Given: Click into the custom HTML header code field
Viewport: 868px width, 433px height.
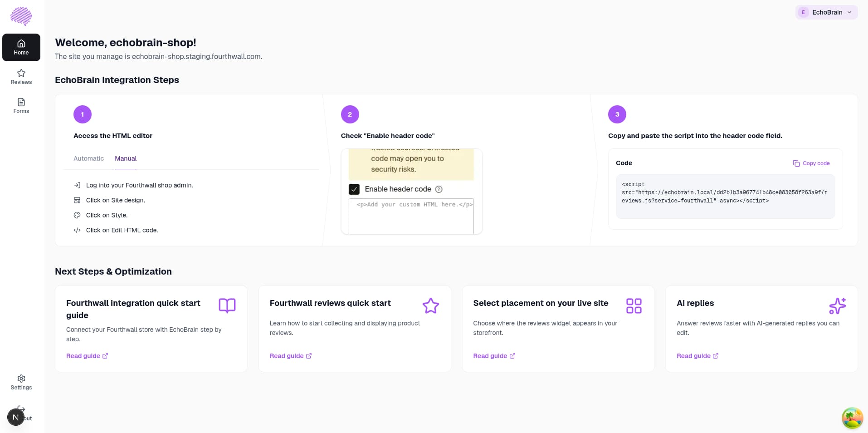Looking at the screenshot, I should click(x=411, y=216).
